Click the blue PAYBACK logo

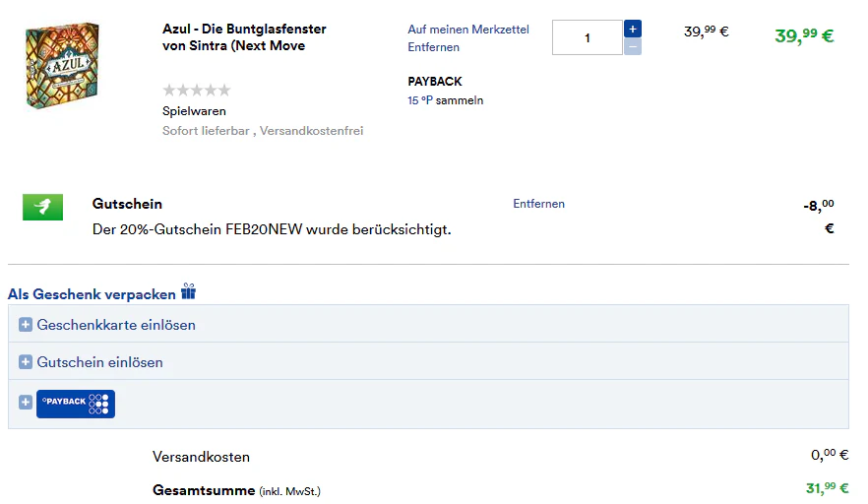click(76, 404)
